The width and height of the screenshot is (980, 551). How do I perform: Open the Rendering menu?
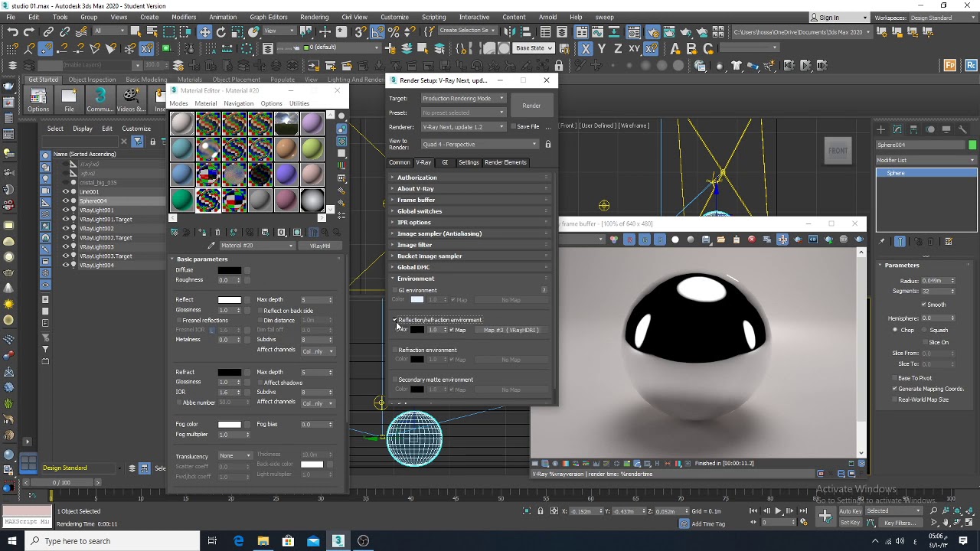315,17
